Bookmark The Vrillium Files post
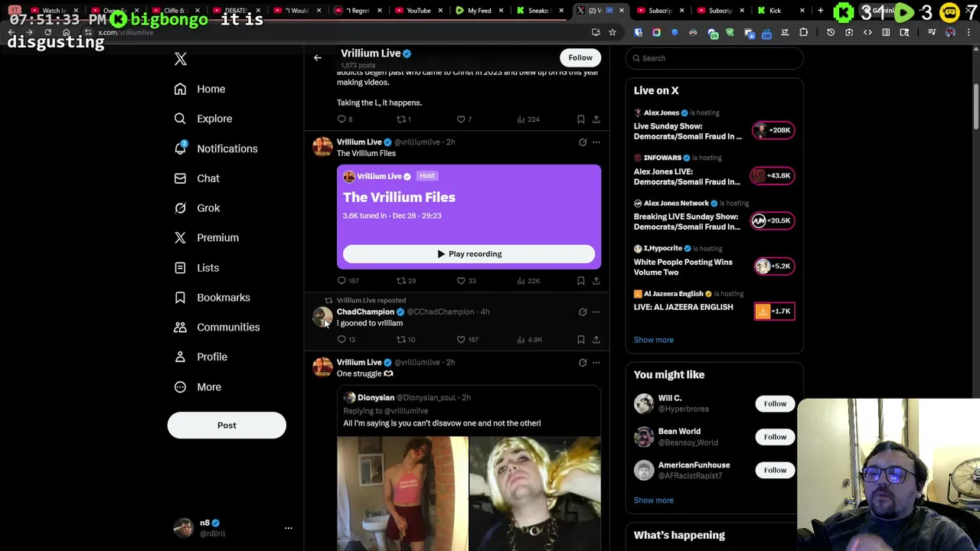Screen dimensions: 980x551 point(581,281)
